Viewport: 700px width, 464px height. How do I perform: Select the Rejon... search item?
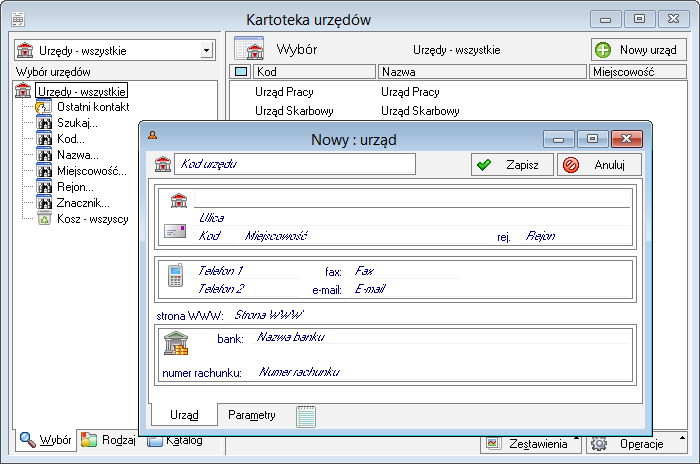[75, 187]
